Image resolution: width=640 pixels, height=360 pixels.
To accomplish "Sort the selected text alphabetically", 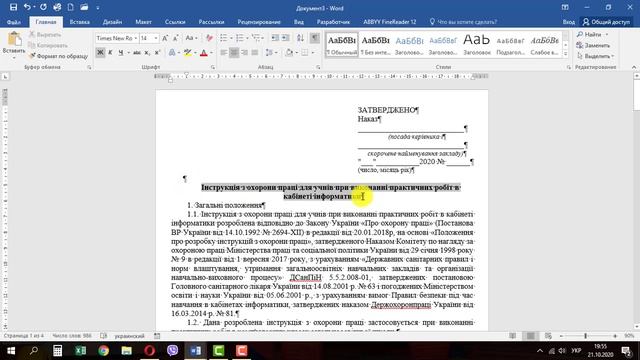I will (300, 38).
